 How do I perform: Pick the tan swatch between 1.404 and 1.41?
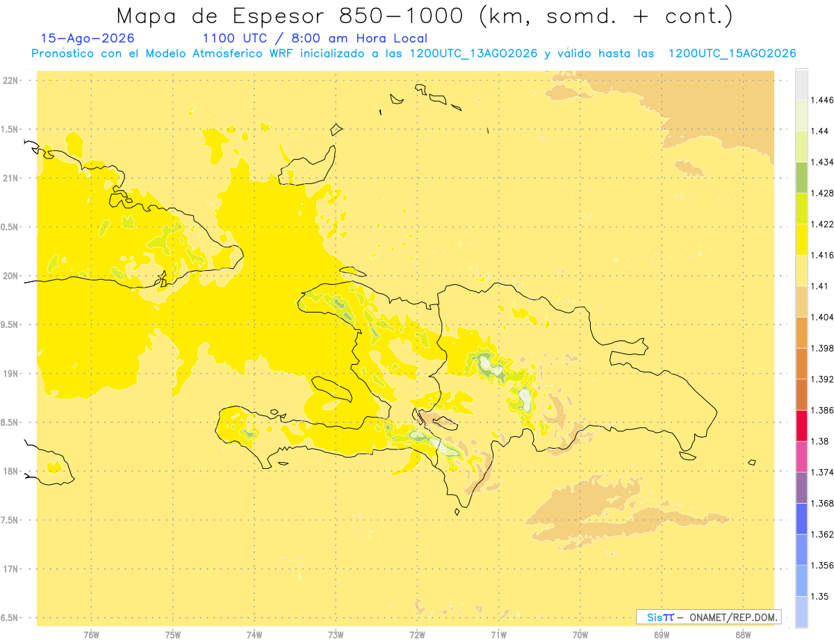coord(801,302)
